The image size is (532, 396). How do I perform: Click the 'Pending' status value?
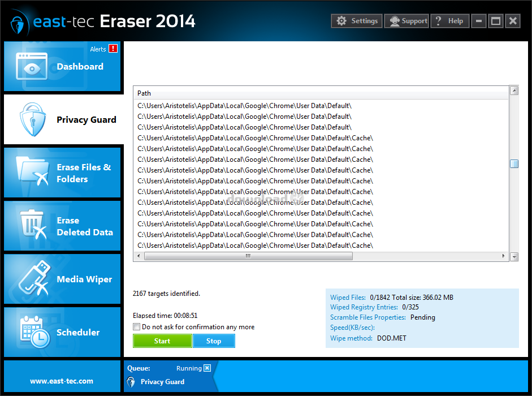[423, 317]
